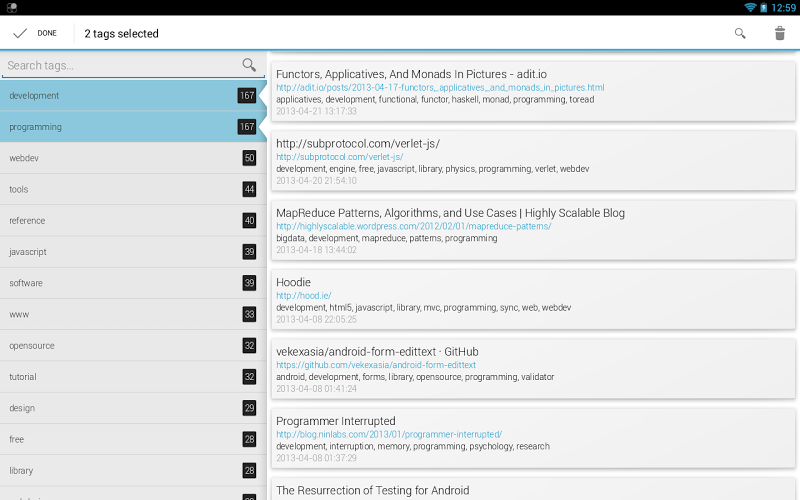
Task: Select the tutorial tag
Action: [x=133, y=377]
